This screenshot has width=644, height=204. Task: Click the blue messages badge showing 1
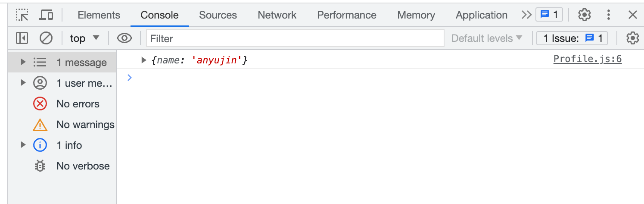pyautogui.click(x=549, y=15)
